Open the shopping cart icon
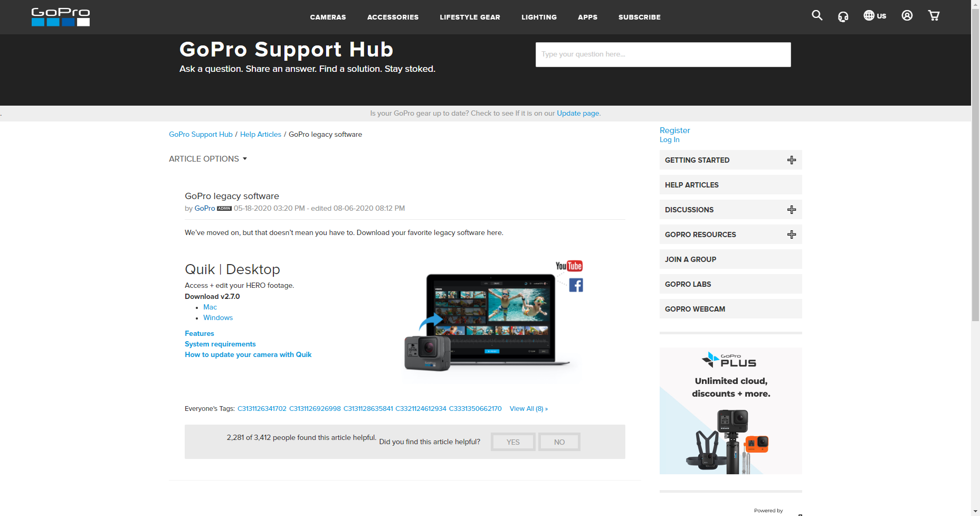Viewport: 980px width, 516px height. click(x=934, y=15)
